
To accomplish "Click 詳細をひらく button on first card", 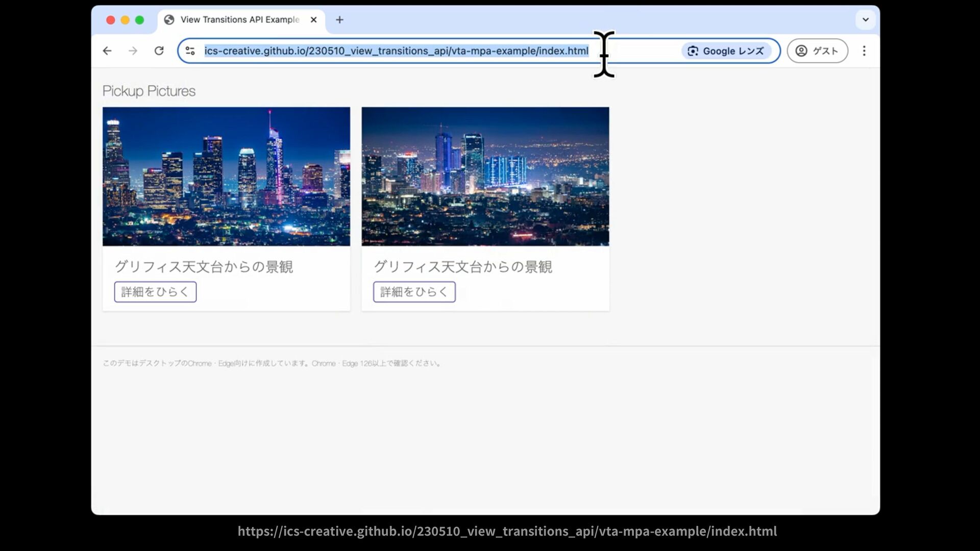I will 155,292.
